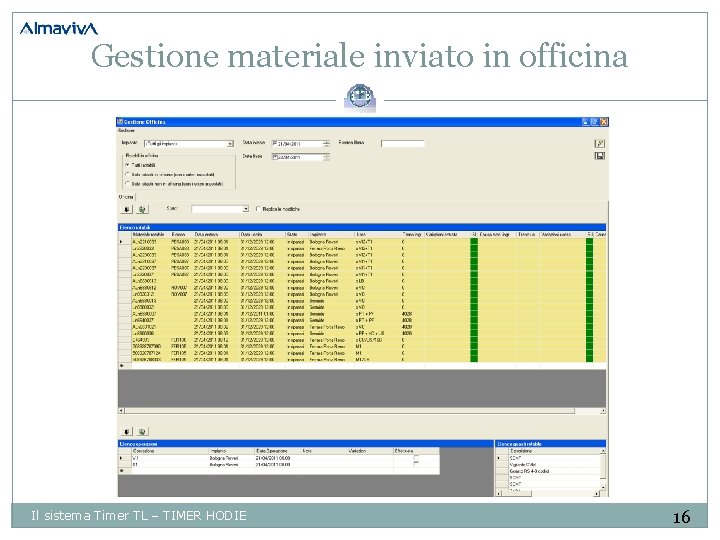Open the Stato filter dropdown
720x540 pixels.
click(246, 209)
